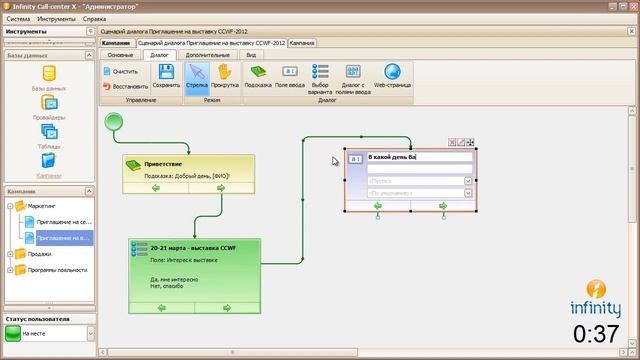Click the horizontal scrollbar under the canvas
The image size is (640, 360).
(233, 352)
